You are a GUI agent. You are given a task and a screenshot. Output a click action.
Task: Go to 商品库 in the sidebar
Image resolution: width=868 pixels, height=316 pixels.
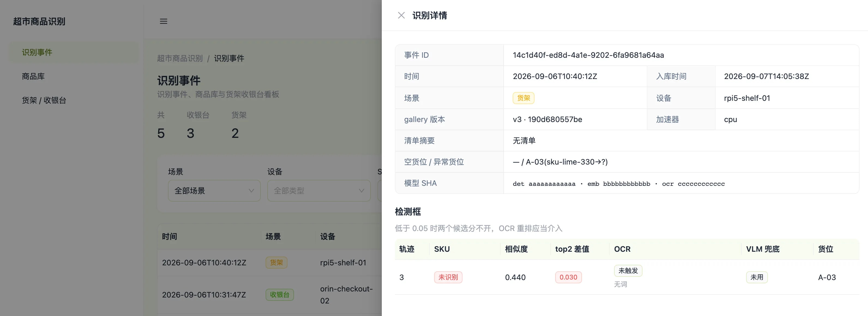73,76
